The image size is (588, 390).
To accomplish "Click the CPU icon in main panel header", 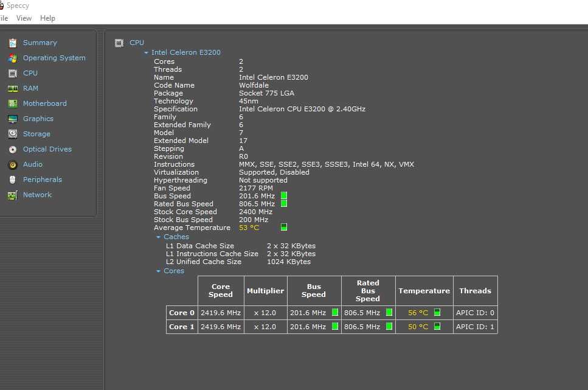I will point(119,43).
